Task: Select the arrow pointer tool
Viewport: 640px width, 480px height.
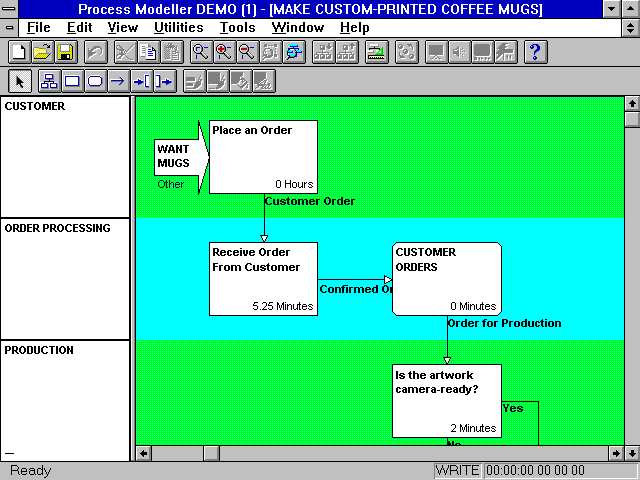Action: [x=19, y=81]
